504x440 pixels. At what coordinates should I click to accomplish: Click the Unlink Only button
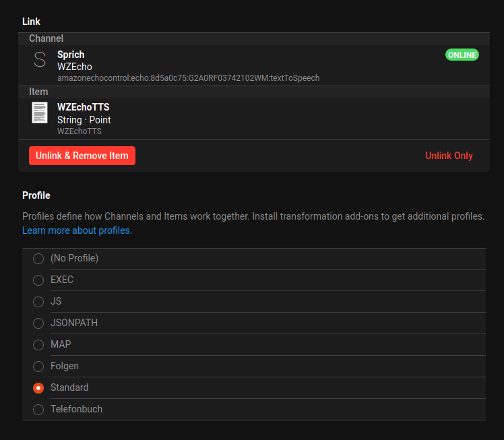click(x=449, y=156)
